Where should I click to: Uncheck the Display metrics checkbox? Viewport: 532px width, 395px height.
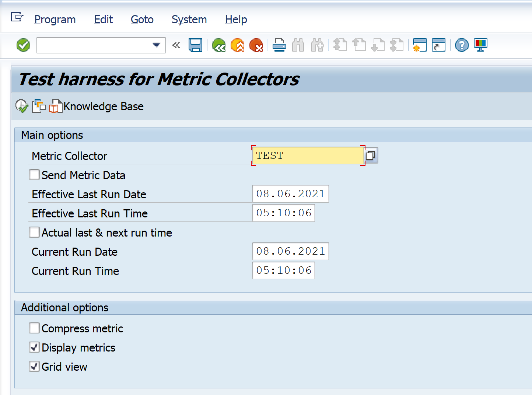click(34, 347)
